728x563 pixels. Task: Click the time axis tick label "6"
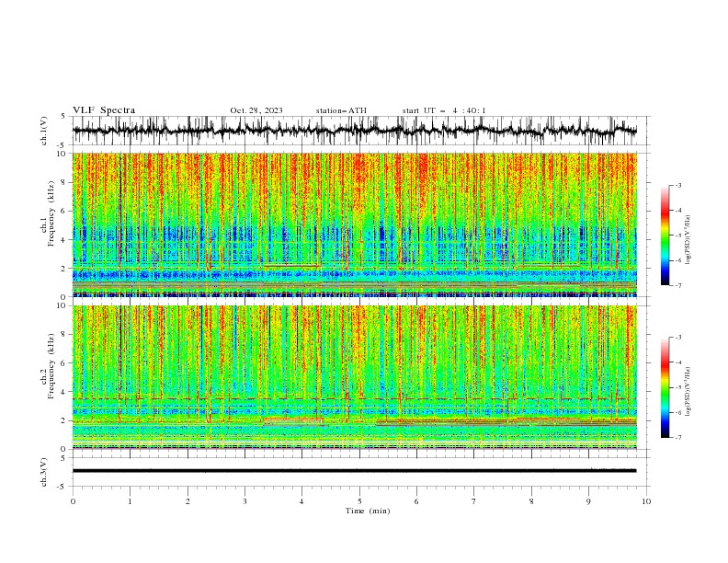[x=416, y=501]
